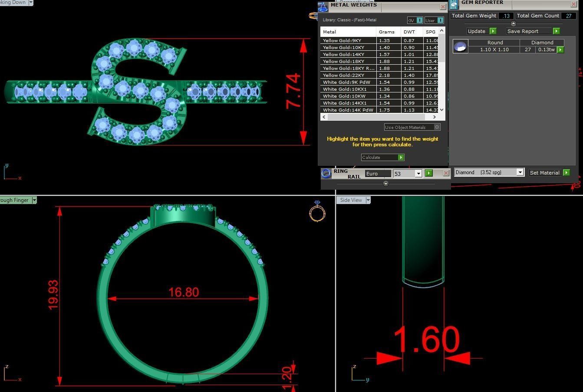This screenshot has width=583, height=392.
Task: Click the Round gem shape cell
Action: pos(495,43)
